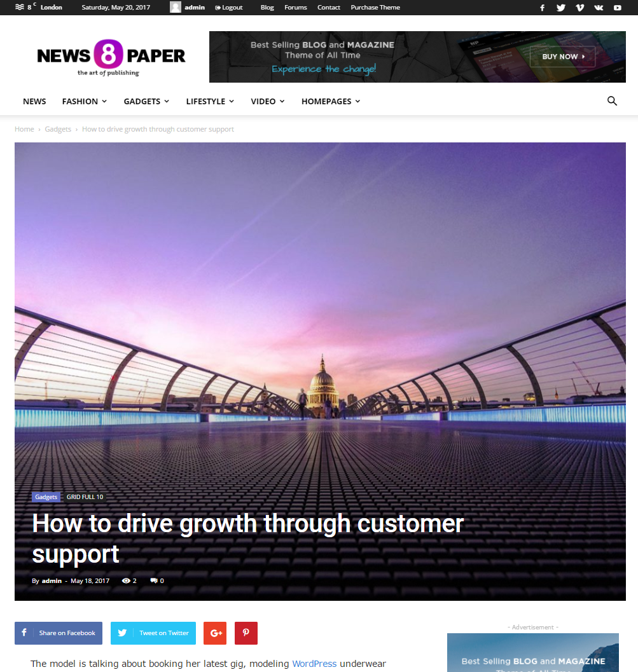This screenshot has height=672, width=638.
Task: Open the Twitter icon in top bar
Action: tap(560, 7)
